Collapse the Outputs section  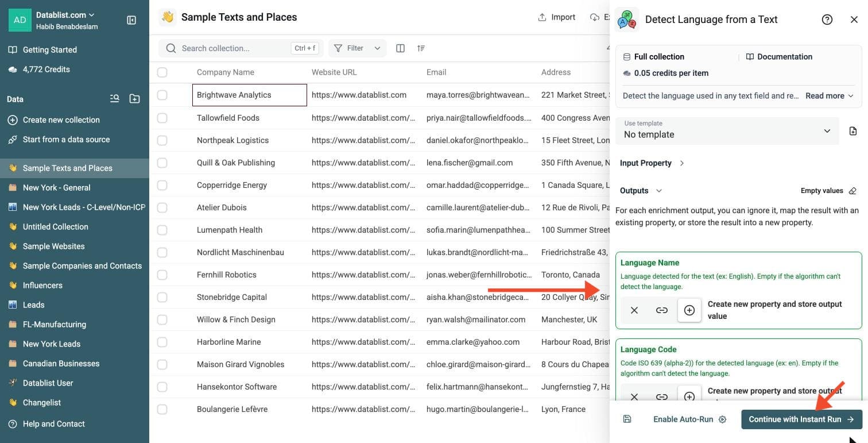[641, 191]
